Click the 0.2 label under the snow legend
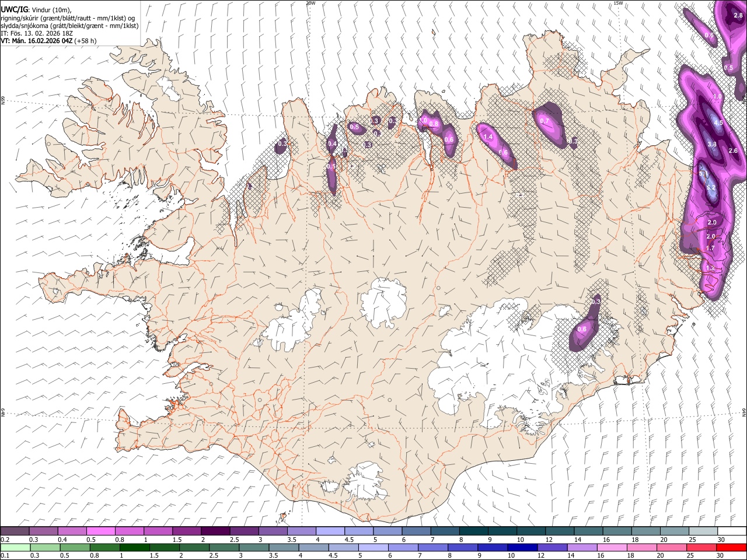 (x=5, y=539)
